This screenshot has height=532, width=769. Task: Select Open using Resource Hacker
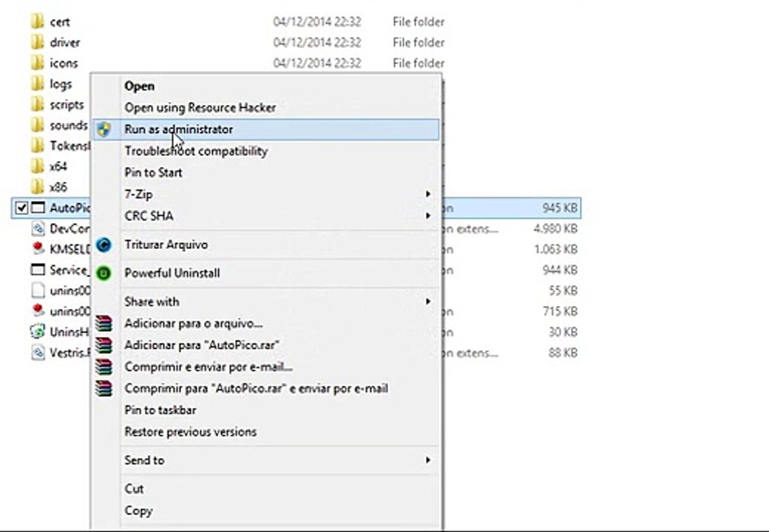tap(265, 107)
